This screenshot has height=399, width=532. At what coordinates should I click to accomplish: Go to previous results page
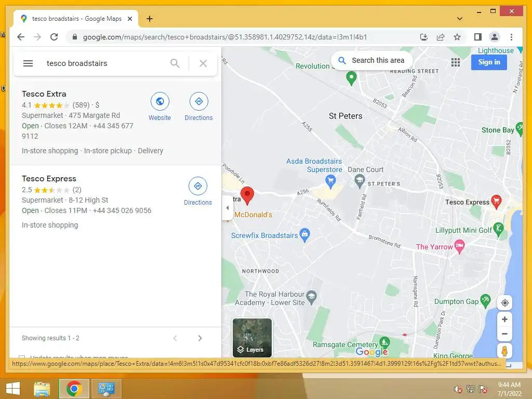click(175, 338)
